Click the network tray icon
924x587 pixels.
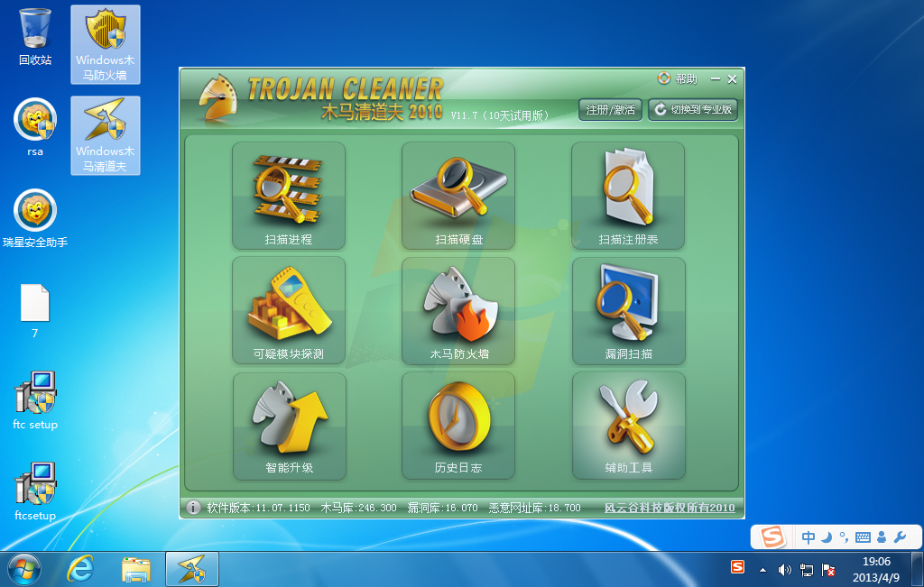[x=806, y=570]
